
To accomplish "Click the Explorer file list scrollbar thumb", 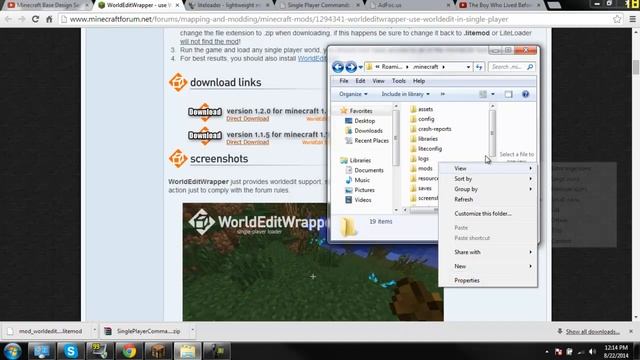I will [x=492, y=133].
